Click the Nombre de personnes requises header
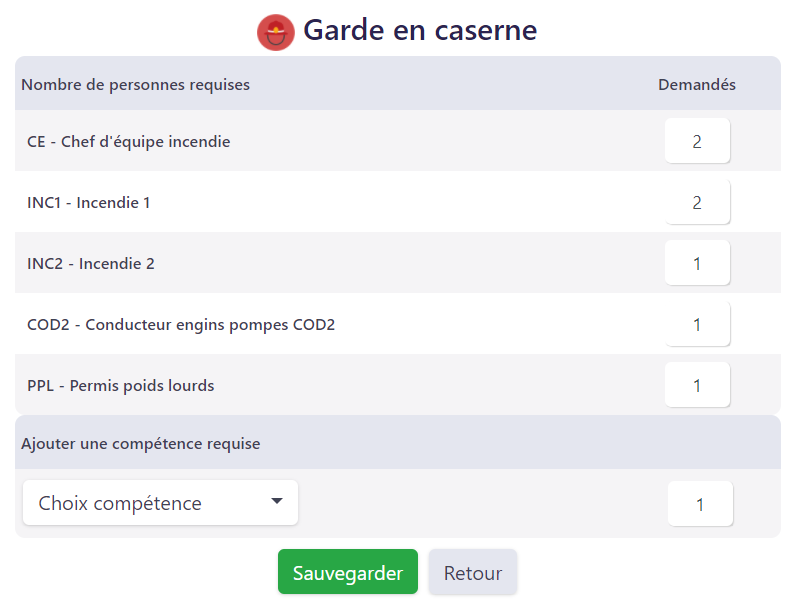Image resolution: width=795 pixels, height=609 pixels. 135,85
